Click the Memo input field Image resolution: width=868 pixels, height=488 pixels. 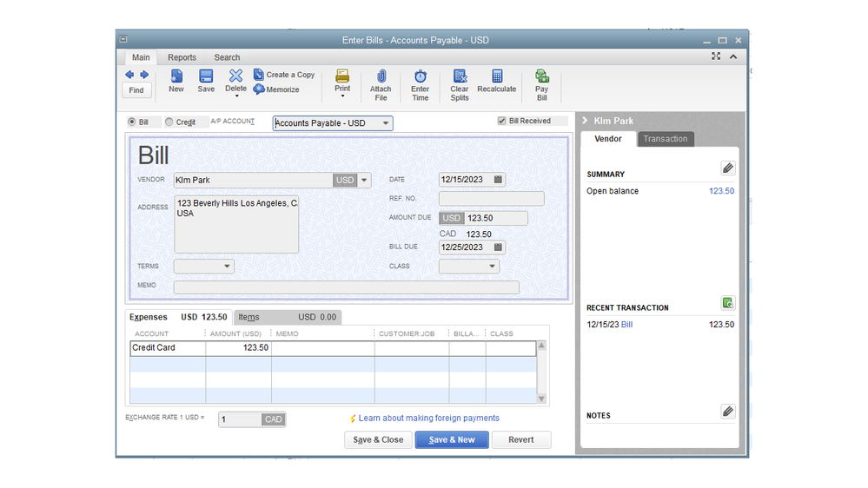click(x=346, y=287)
